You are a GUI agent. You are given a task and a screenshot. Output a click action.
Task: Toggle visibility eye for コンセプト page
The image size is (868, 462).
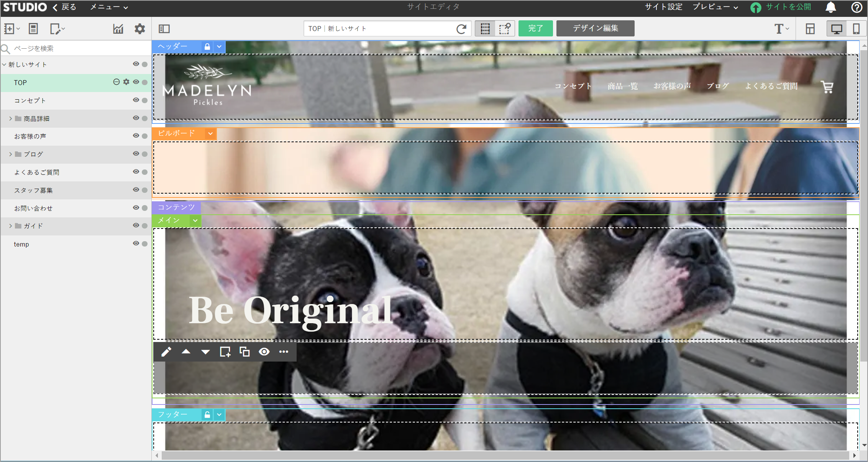pyautogui.click(x=136, y=100)
